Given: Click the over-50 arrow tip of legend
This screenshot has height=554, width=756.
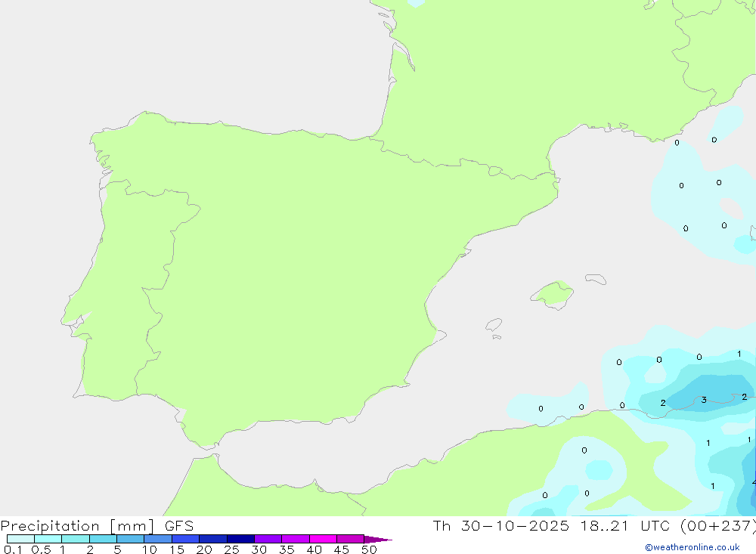Looking at the screenshot, I should [x=378, y=540].
